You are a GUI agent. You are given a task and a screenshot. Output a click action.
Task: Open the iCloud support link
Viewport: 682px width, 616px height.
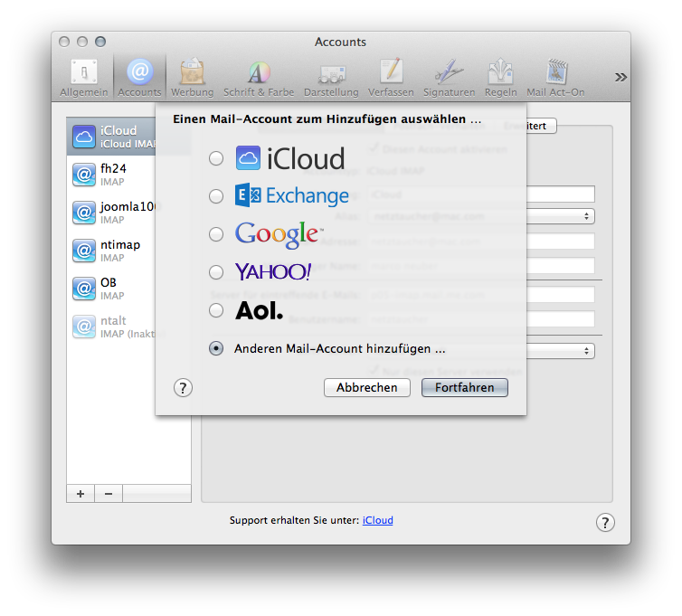pyautogui.click(x=377, y=520)
